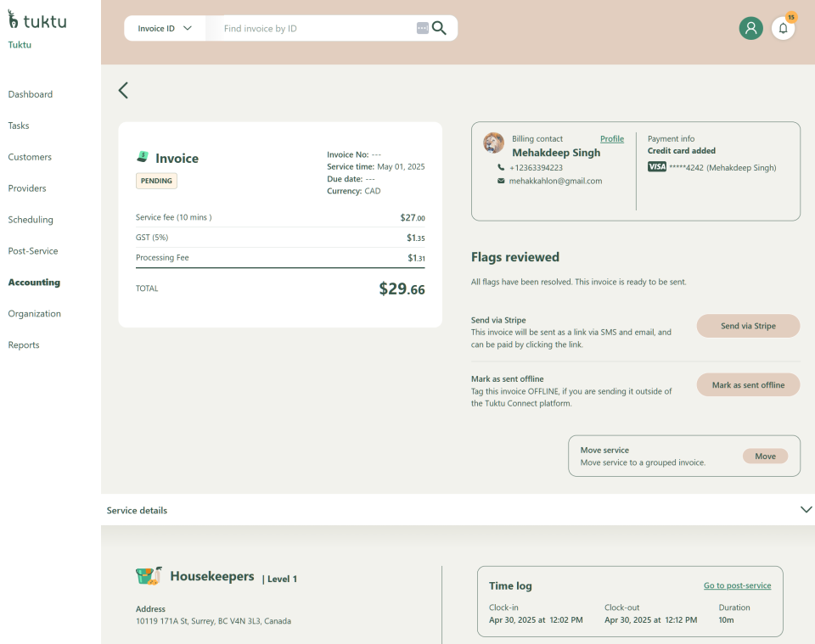
Task: Open the user account avatar icon
Action: [750, 28]
